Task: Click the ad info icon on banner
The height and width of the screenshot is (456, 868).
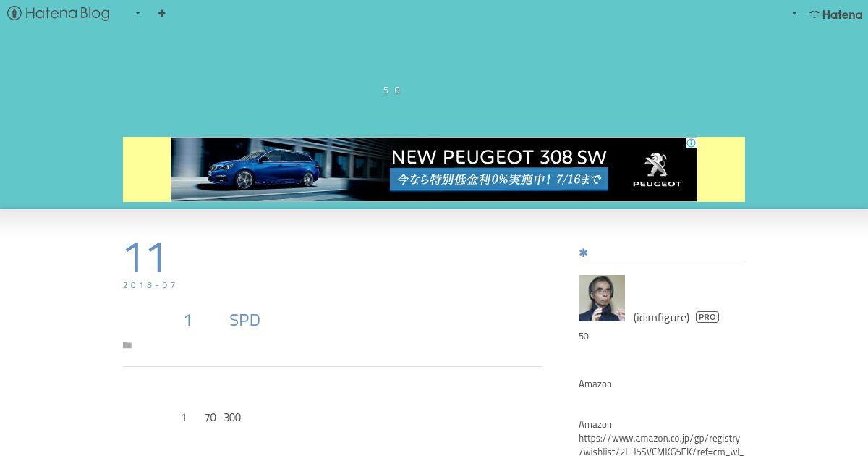Action: pyautogui.click(x=691, y=143)
